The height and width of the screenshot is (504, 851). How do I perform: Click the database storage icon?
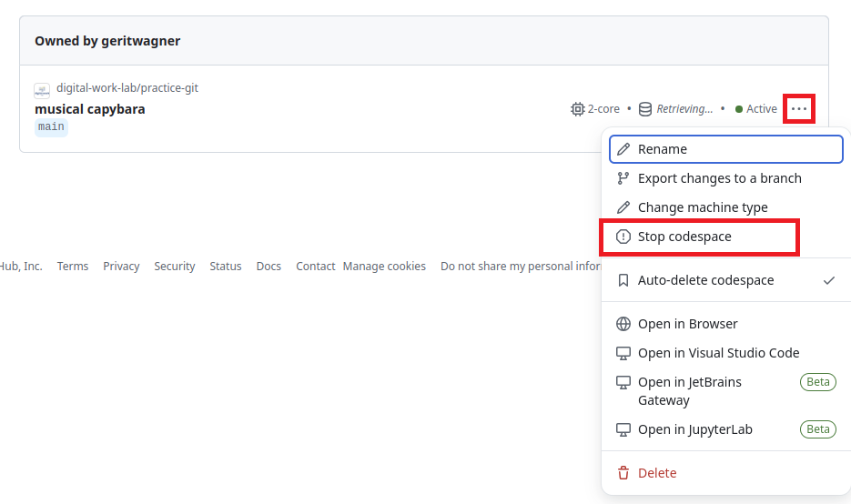point(644,109)
